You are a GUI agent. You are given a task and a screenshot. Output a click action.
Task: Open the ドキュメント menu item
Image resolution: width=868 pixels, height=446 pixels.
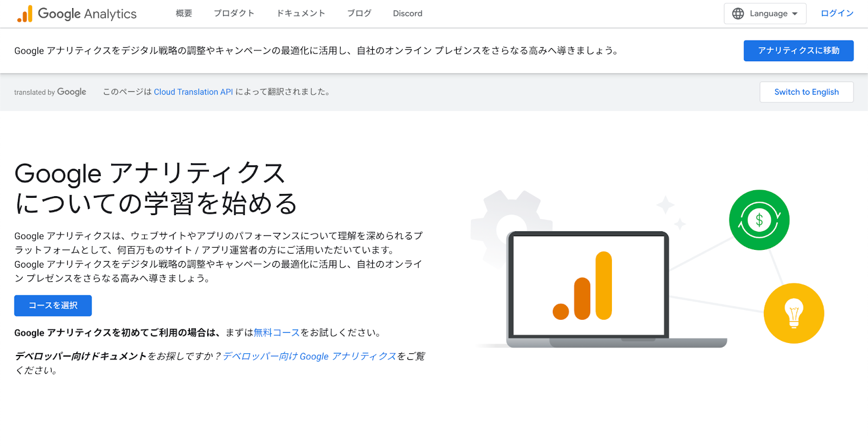(x=301, y=14)
